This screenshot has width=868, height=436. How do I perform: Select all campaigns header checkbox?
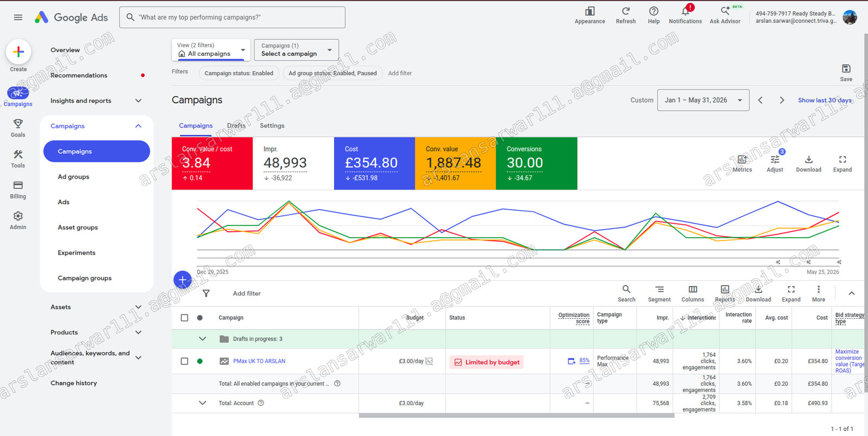[x=184, y=318]
